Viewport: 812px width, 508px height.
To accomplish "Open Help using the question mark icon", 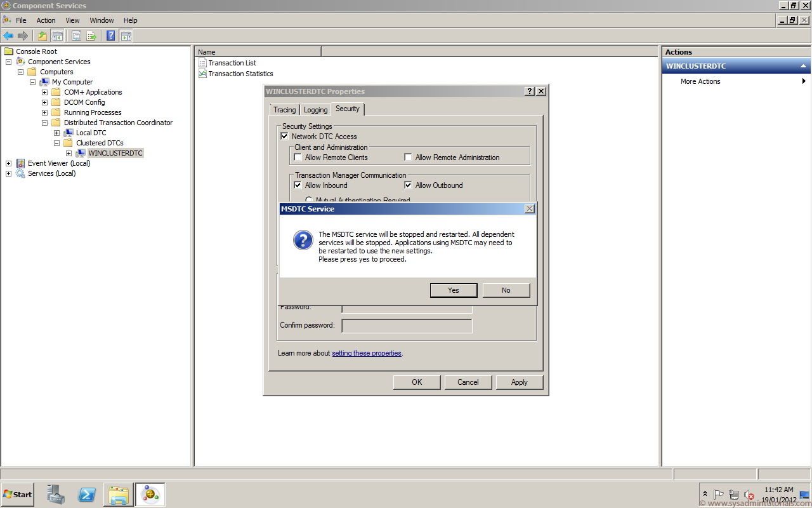I will point(109,36).
